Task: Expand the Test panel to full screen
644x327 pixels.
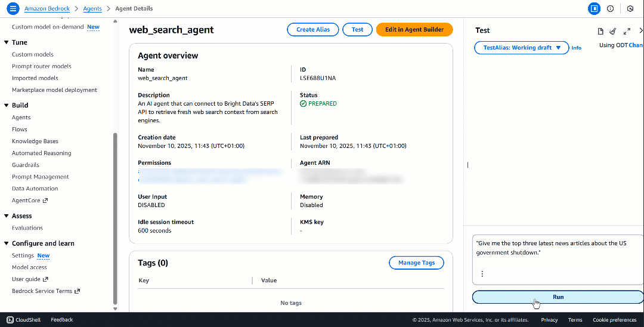Action: 627,31
